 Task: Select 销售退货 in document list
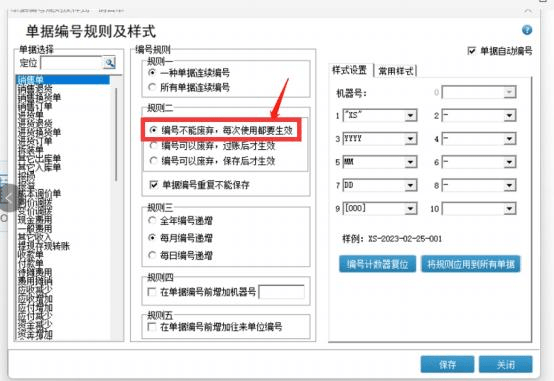click(x=35, y=89)
